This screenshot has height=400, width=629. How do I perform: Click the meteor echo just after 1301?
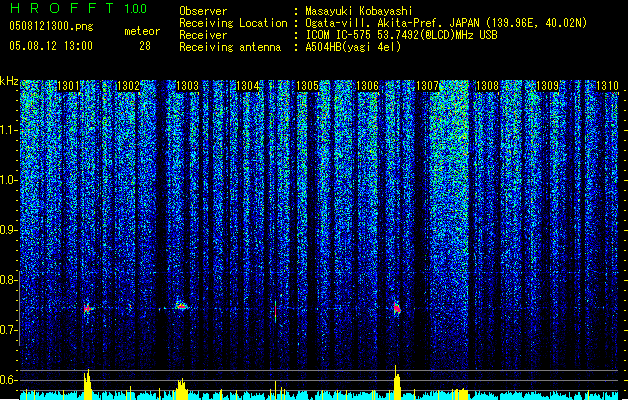(x=88, y=309)
